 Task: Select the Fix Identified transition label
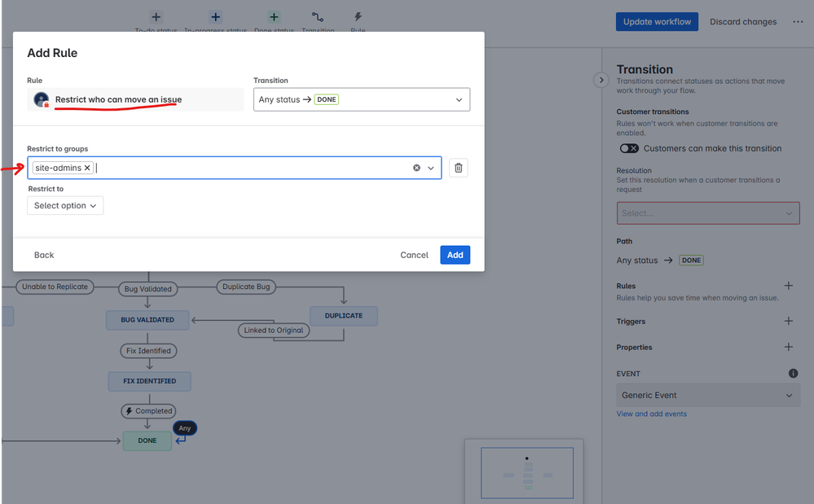point(148,351)
